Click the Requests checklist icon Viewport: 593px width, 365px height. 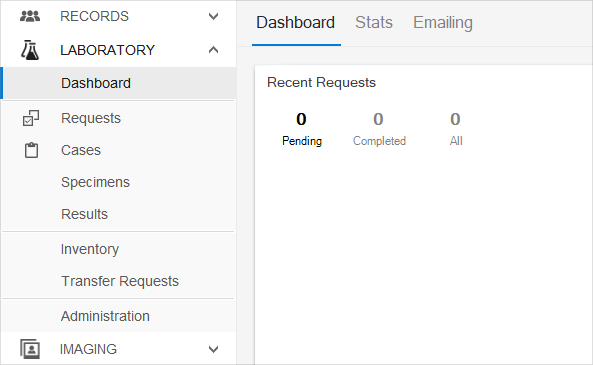31,118
